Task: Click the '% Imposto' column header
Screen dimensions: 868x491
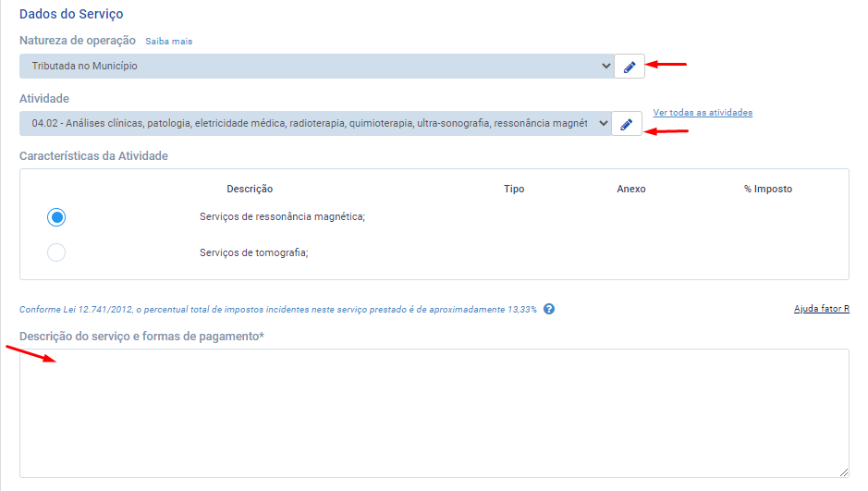Action: (x=768, y=189)
